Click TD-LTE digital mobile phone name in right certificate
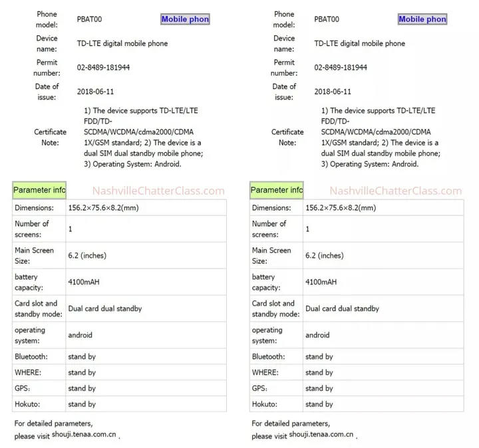479x448 pixels. click(360, 44)
